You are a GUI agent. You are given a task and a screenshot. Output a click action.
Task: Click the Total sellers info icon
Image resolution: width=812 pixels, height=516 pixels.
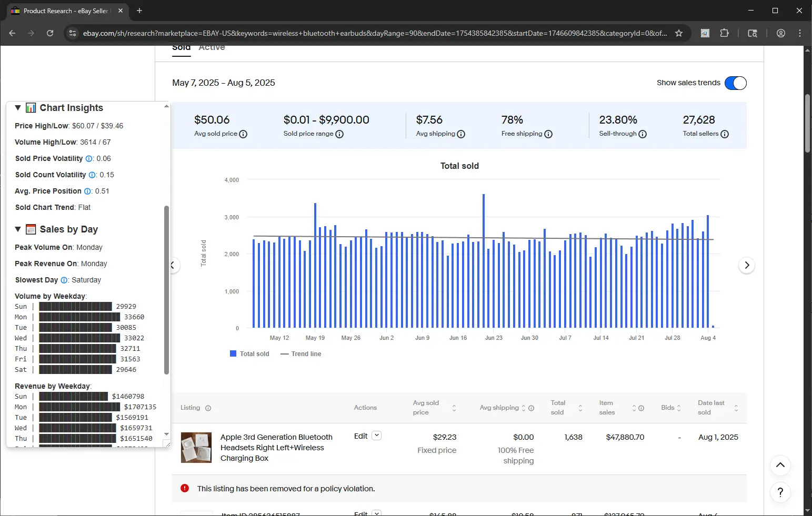[x=725, y=134]
